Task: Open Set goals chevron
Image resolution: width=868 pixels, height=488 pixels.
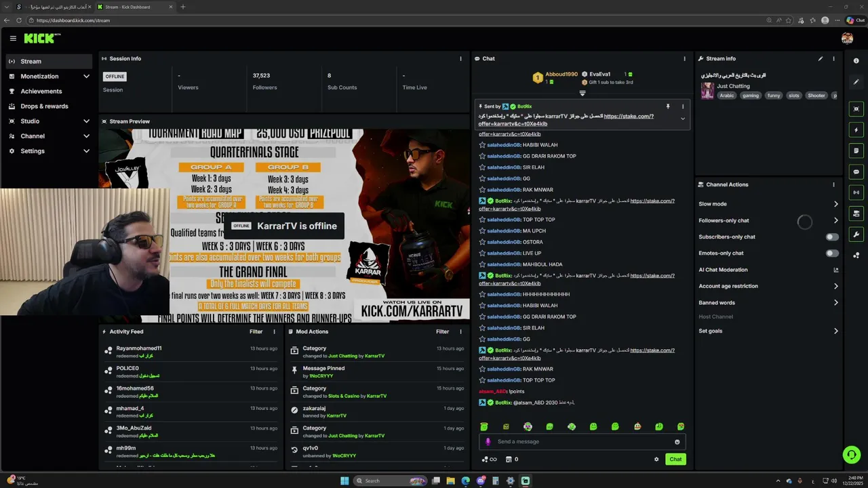Action: 835,331
